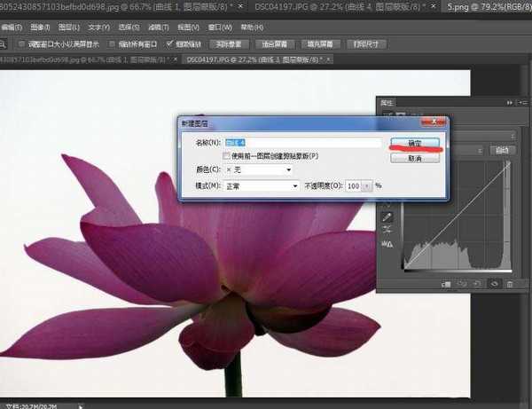
Task: Toggle the 细微缩放 checkbox
Action: point(170,43)
